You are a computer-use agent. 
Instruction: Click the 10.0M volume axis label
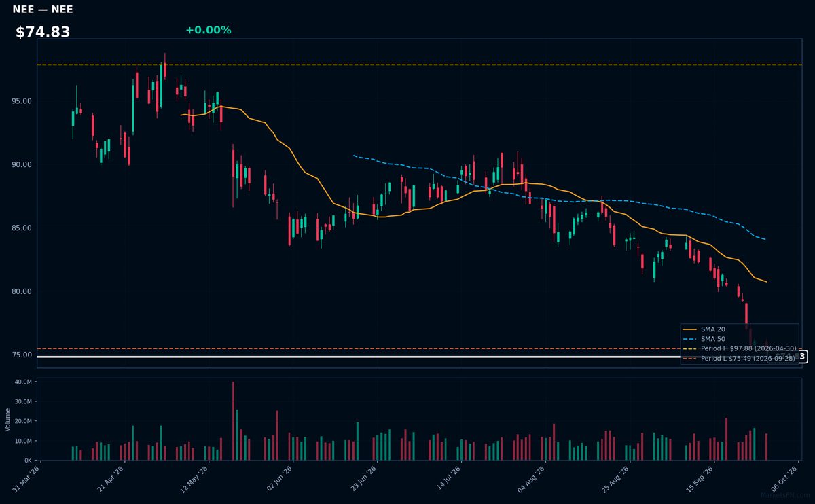click(x=23, y=441)
